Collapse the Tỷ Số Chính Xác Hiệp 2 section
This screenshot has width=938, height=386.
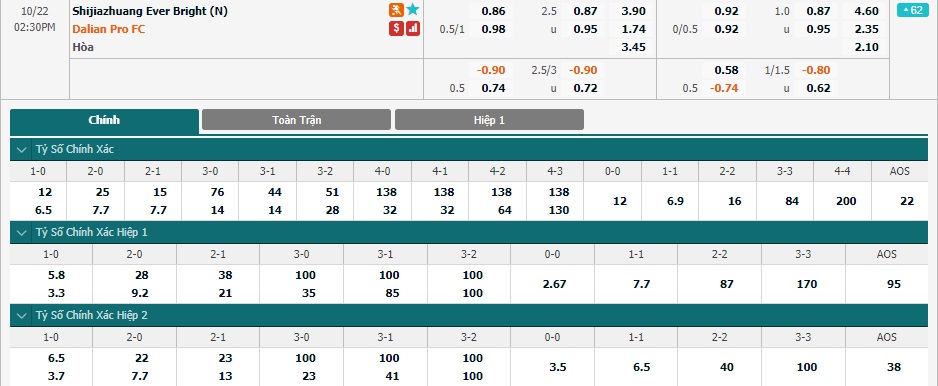click(23, 315)
